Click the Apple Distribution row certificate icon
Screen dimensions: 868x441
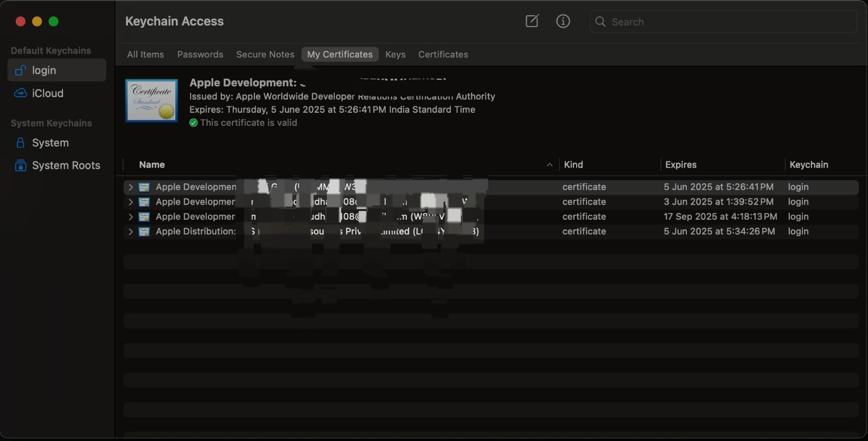coord(144,232)
